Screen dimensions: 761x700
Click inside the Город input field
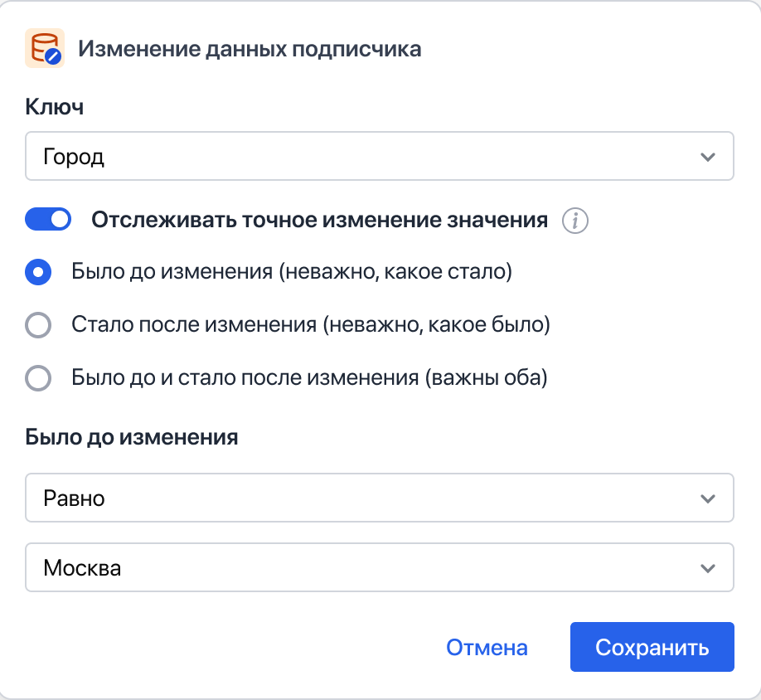[x=249, y=155]
